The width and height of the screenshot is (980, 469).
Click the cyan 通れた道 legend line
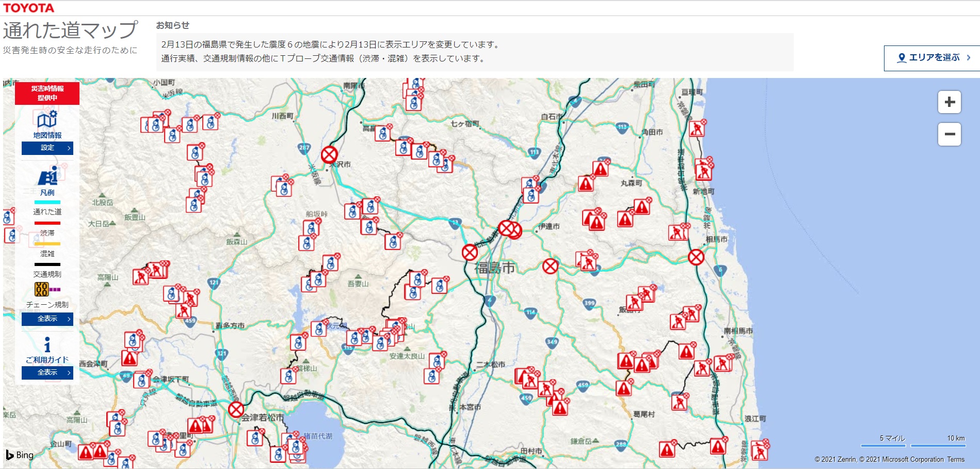tap(47, 202)
